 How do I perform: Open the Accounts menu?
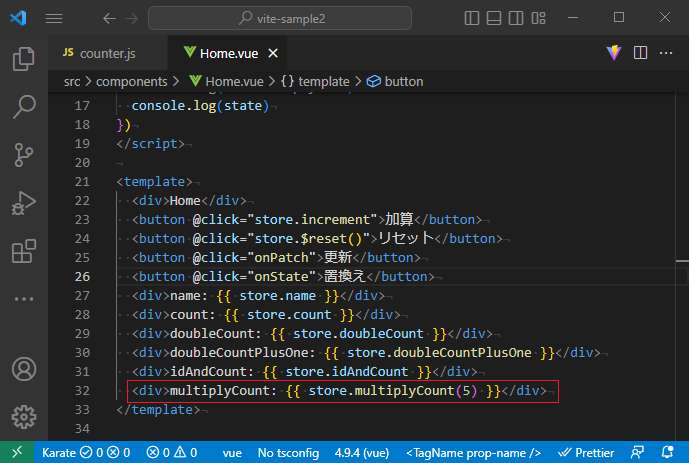click(x=24, y=369)
